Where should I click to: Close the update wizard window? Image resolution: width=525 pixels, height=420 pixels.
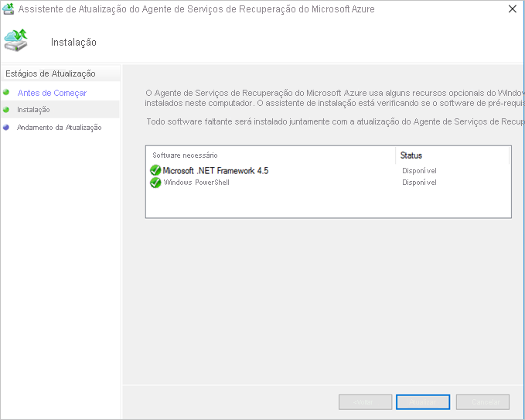(513, 9)
